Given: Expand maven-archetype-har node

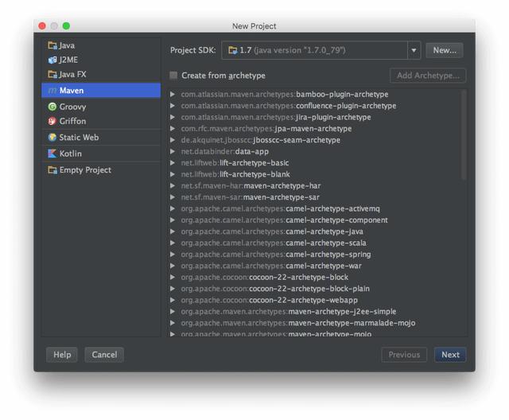Looking at the screenshot, I should (x=173, y=185).
